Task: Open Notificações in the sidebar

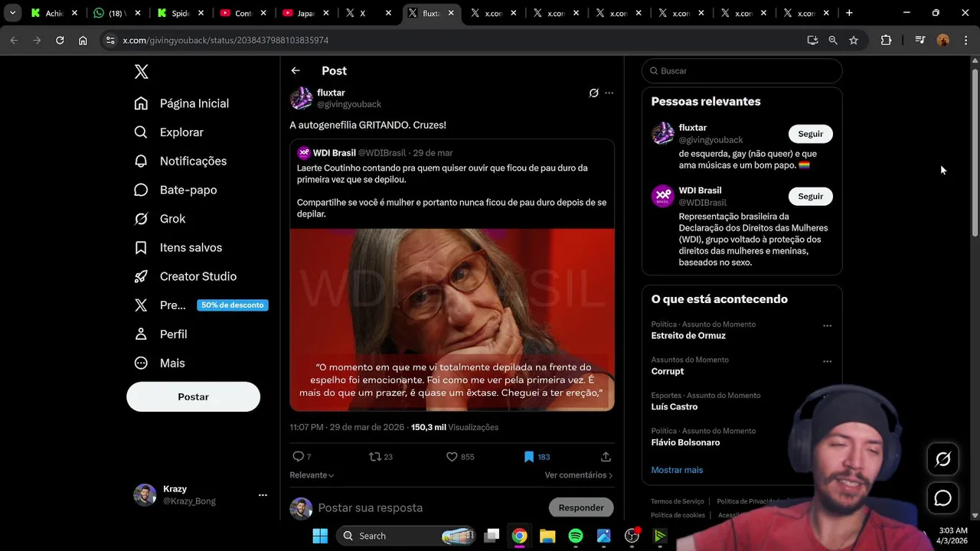Action: pyautogui.click(x=180, y=161)
